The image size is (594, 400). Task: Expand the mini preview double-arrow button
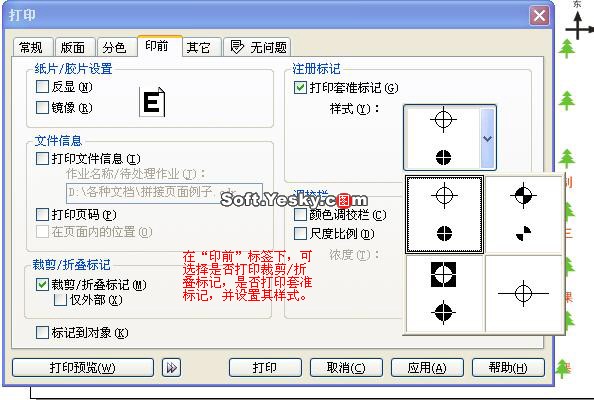[171, 367]
